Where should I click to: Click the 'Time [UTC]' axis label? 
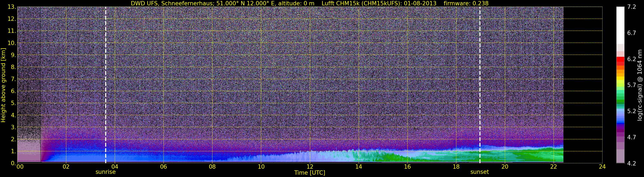(x=309, y=173)
